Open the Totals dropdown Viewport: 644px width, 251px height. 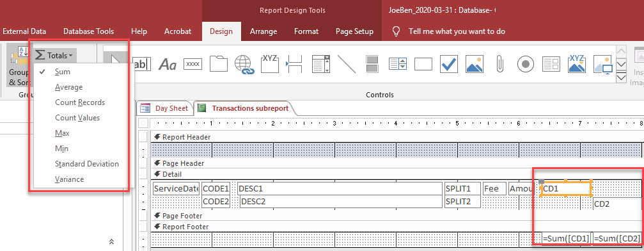point(54,55)
